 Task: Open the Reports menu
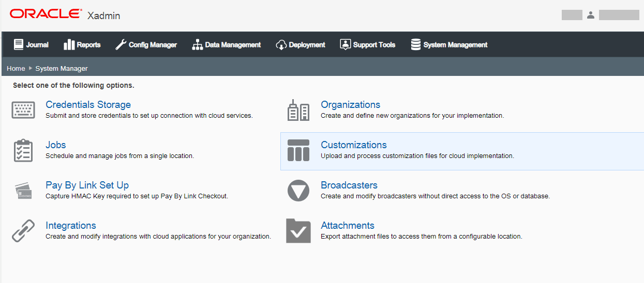[x=82, y=44]
